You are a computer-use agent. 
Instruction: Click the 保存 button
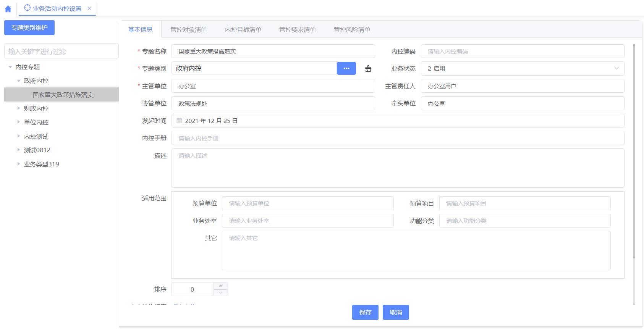(x=365, y=312)
